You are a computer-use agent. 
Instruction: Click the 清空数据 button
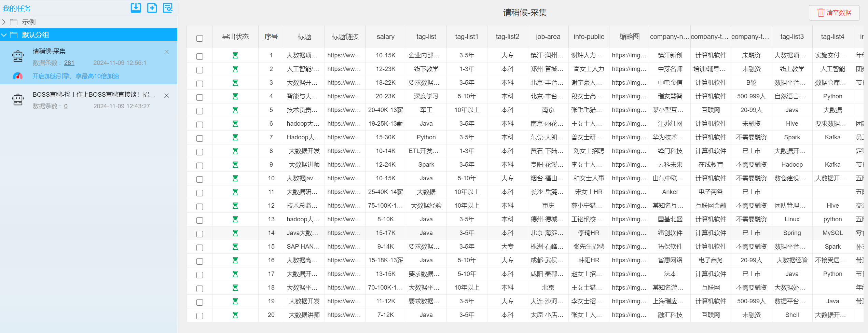pos(834,13)
